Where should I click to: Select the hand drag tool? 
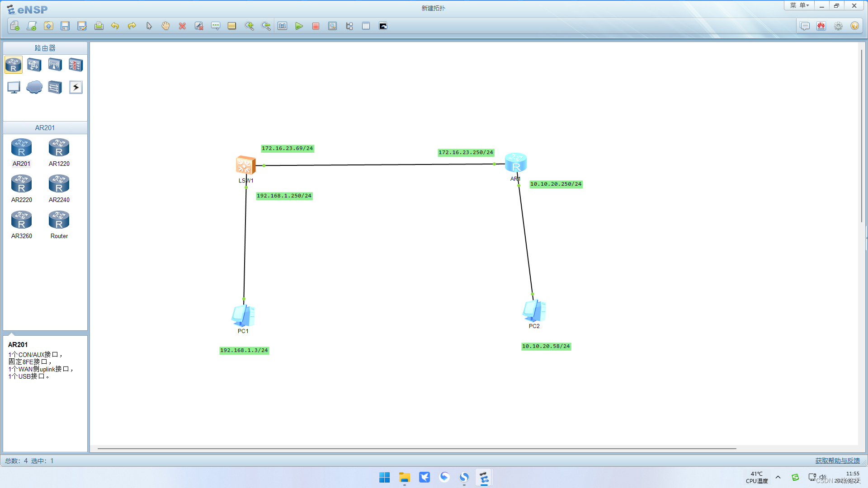click(165, 26)
